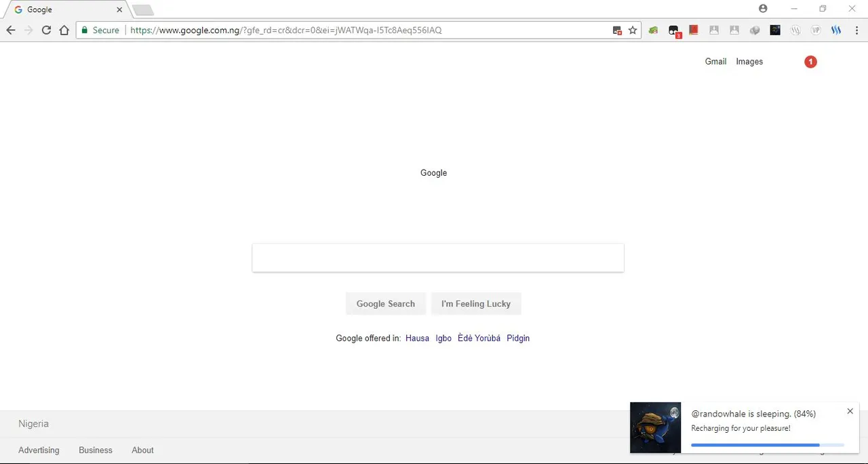Open the green extension icon in toolbar
The width and height of the screenshot is (868, 464).
[653, 30]
